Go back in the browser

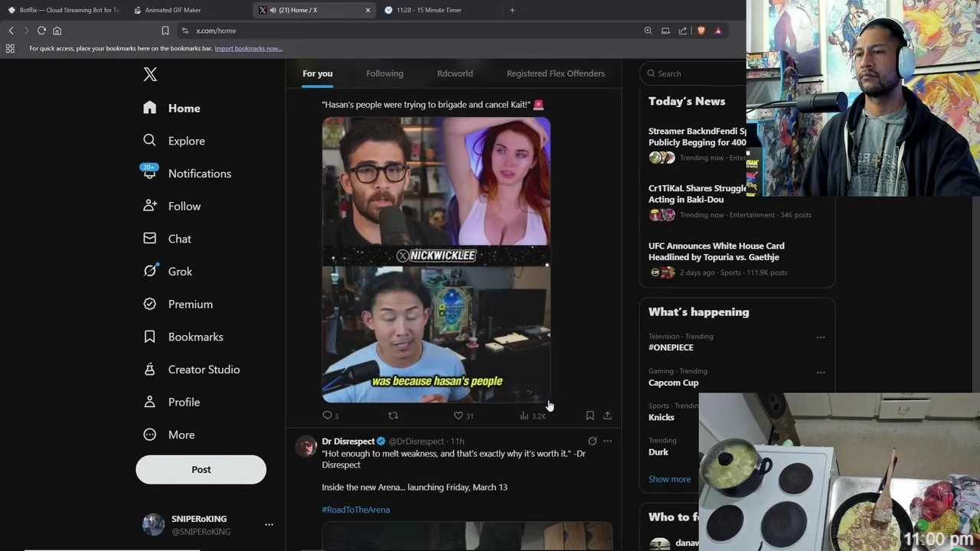coord(11,31)
